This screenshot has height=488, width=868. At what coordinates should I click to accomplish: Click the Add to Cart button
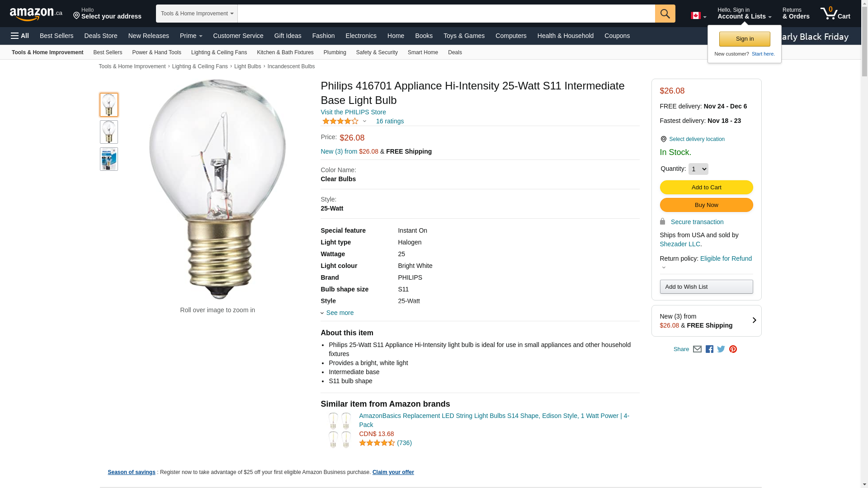pyautogui.click(x=706, y=188)
